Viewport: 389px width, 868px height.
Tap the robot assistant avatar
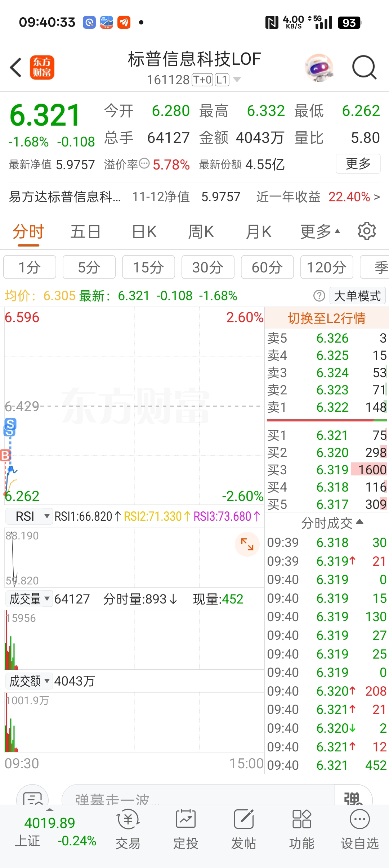[x=319, y=67]
